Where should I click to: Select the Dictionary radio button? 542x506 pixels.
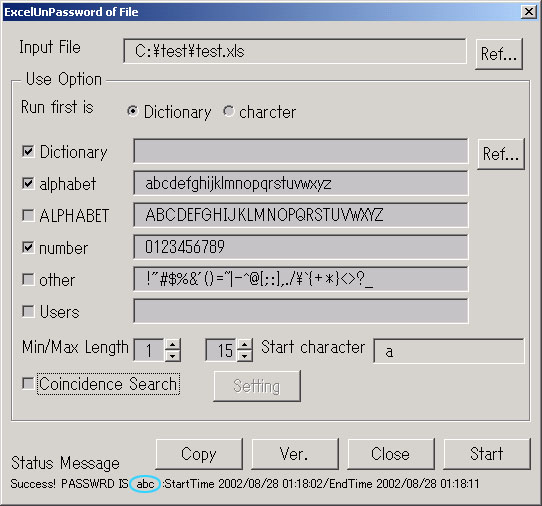pyautogui.click(x=132, y=111)
